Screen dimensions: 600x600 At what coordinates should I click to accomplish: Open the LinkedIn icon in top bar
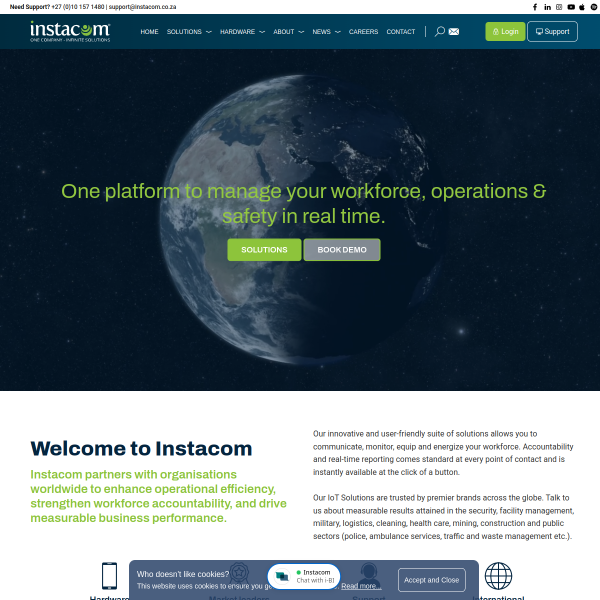[x=548, y=7]
